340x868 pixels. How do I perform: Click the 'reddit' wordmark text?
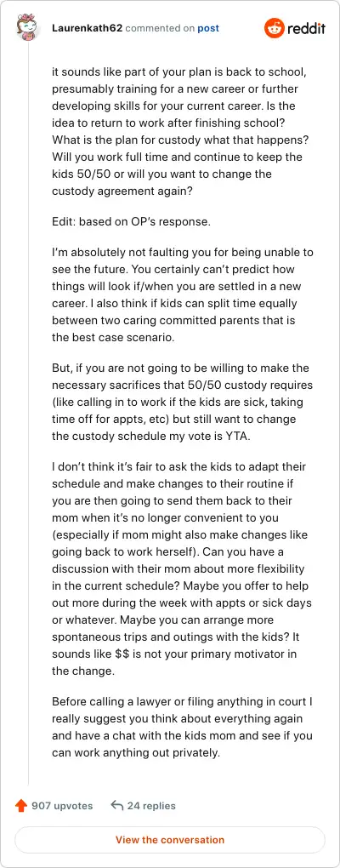coord(306,29)
